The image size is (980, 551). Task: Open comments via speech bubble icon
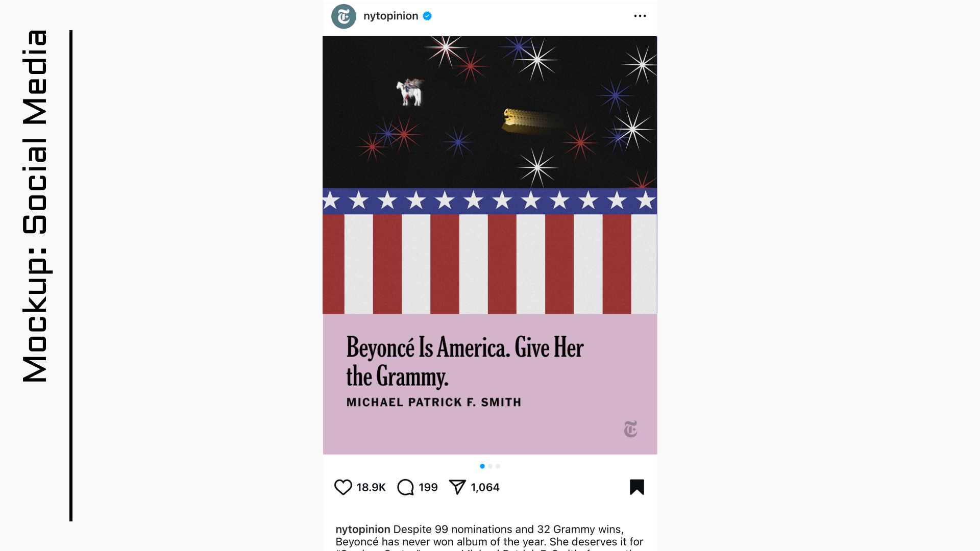[x=405, y=487]
